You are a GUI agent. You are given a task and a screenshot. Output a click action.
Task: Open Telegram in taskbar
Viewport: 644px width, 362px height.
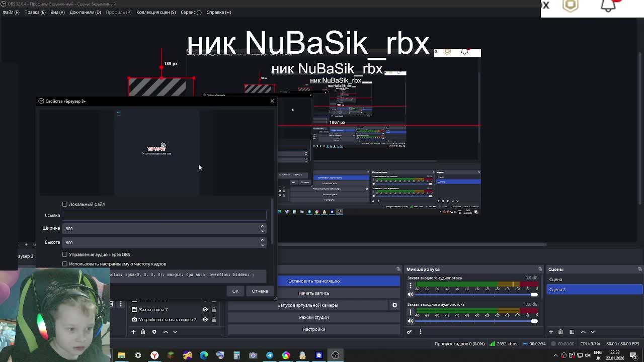pyautogui.click(x=270, y=355)
